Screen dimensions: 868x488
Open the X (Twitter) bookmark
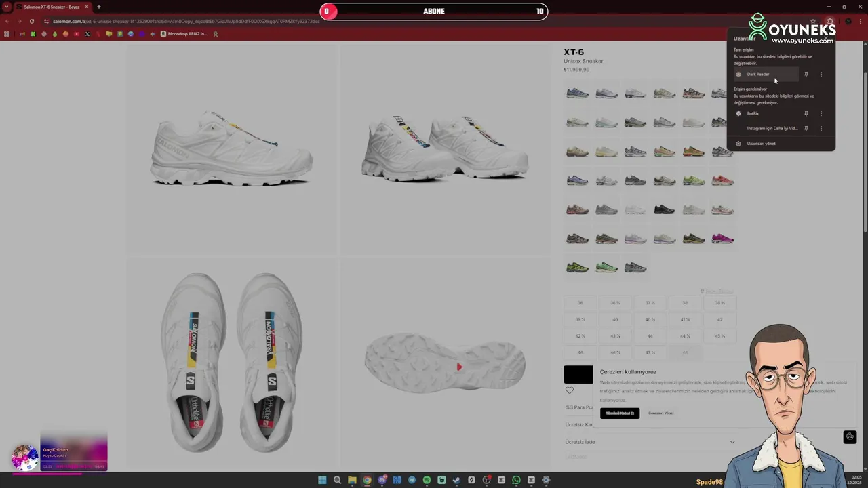click(x=87, y=34)
